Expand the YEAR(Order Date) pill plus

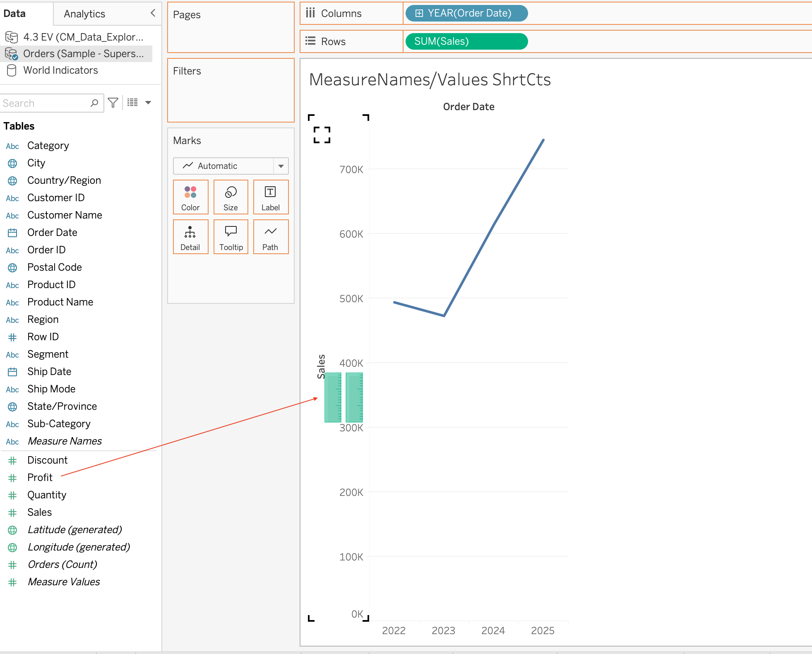pyautogui.click(x=419, y=13)
